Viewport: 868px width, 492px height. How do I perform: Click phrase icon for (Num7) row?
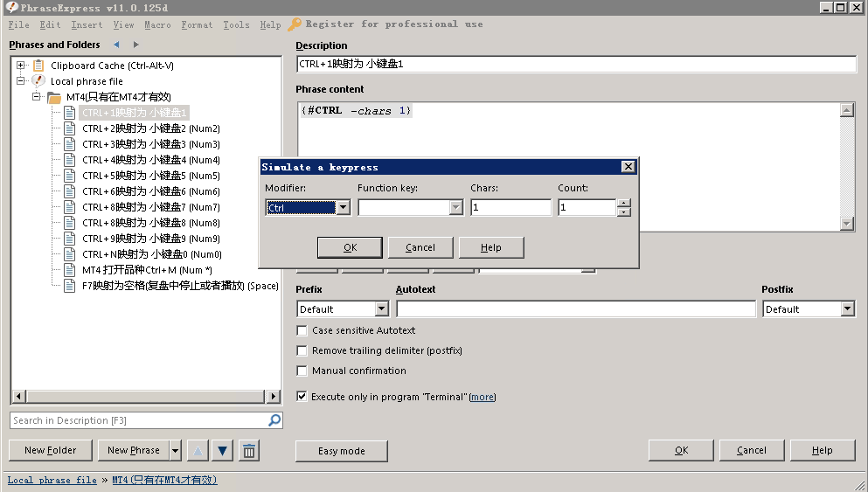click(69, 207)
